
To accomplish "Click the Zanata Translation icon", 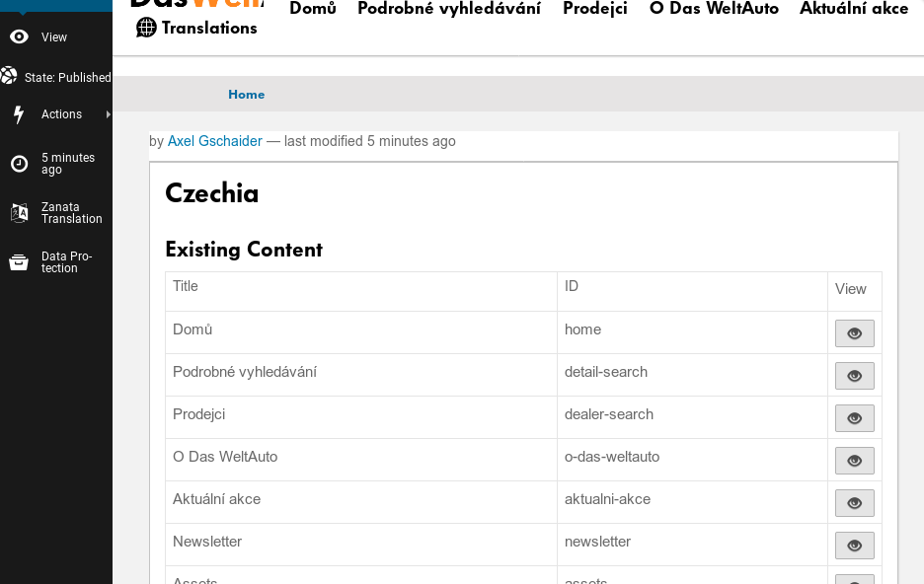I will [20, 212].
